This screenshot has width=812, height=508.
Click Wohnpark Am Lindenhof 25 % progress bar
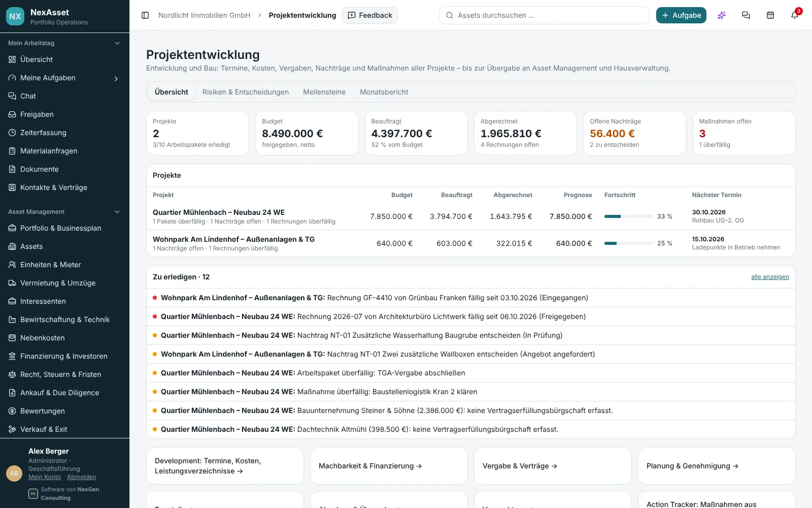628,243
